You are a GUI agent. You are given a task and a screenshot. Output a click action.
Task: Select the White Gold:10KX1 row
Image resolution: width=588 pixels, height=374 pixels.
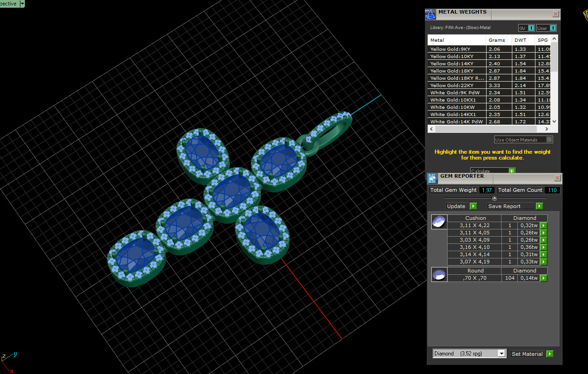490,100
